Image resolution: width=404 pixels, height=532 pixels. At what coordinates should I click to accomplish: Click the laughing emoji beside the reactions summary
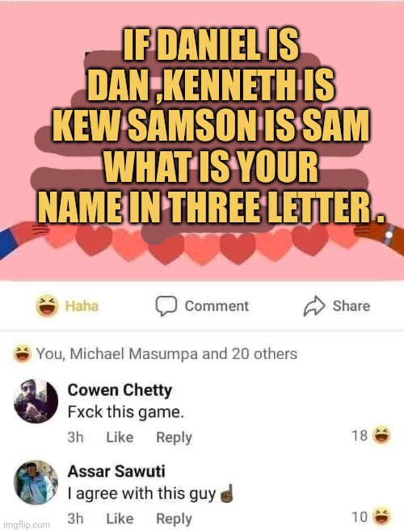[x=23, y=353]
